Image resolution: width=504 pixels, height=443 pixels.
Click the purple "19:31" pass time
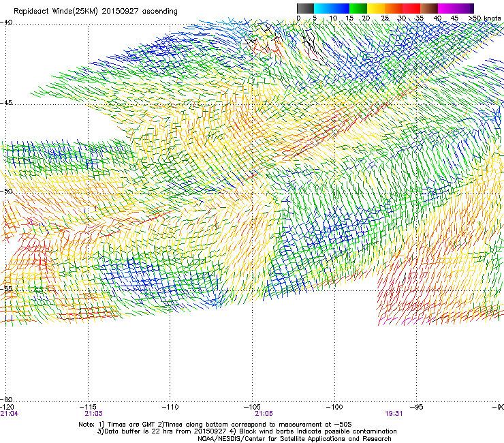pos(394,414)
